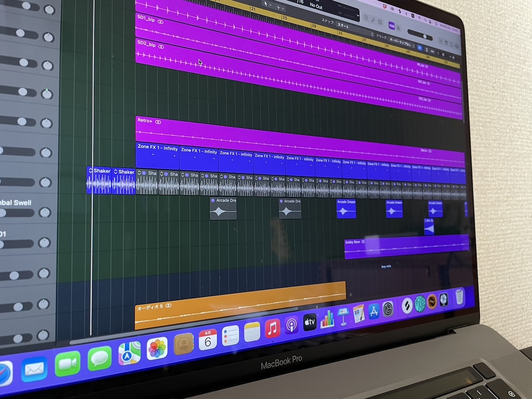Open Calendar showing 6 in the Dock
This screenshot has width=532, height=399.
pyautogui.click(x=208, y=340)
